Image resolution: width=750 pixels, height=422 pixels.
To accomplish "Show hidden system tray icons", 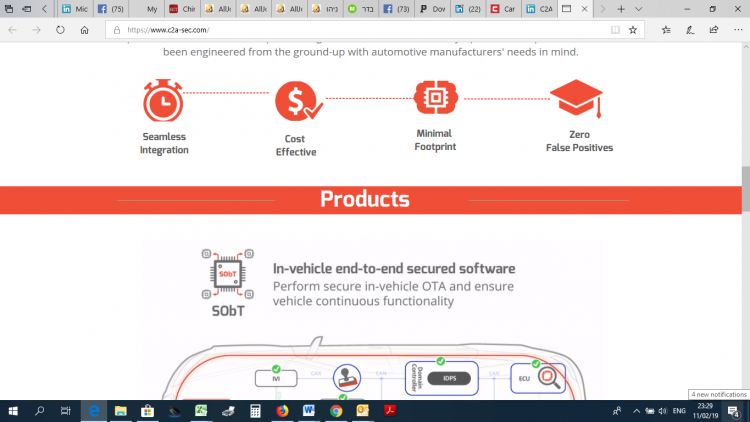I will (637, 411).
